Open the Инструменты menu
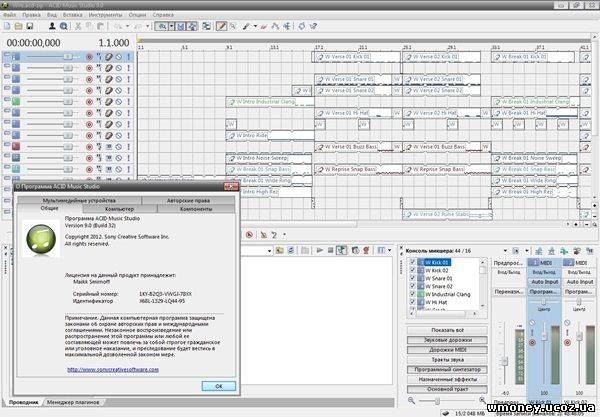Screen dimensions: 600x417 (x=105, y=15)
